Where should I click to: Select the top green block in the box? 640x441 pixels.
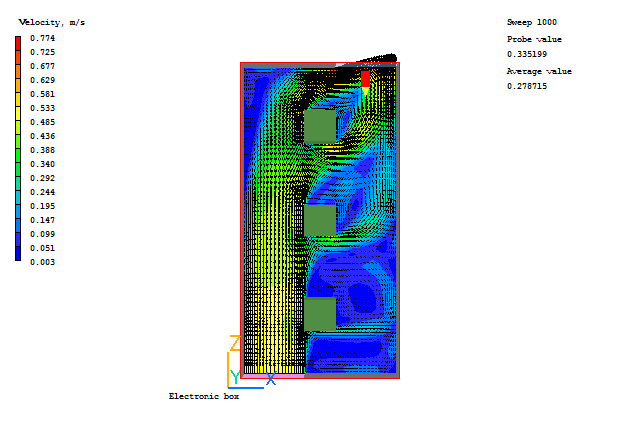pyautogui.click(x=320, y=126)
